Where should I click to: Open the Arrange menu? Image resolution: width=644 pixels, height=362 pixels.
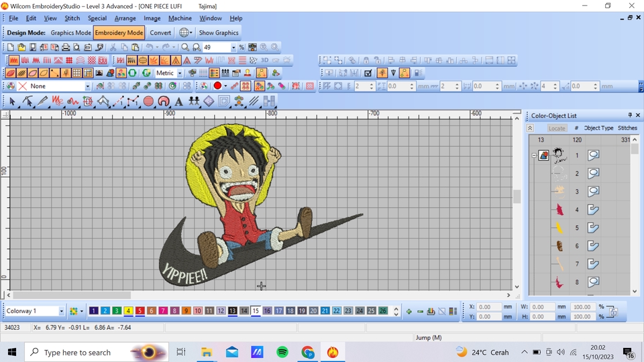pyautogui.click(x=125, y=18)
